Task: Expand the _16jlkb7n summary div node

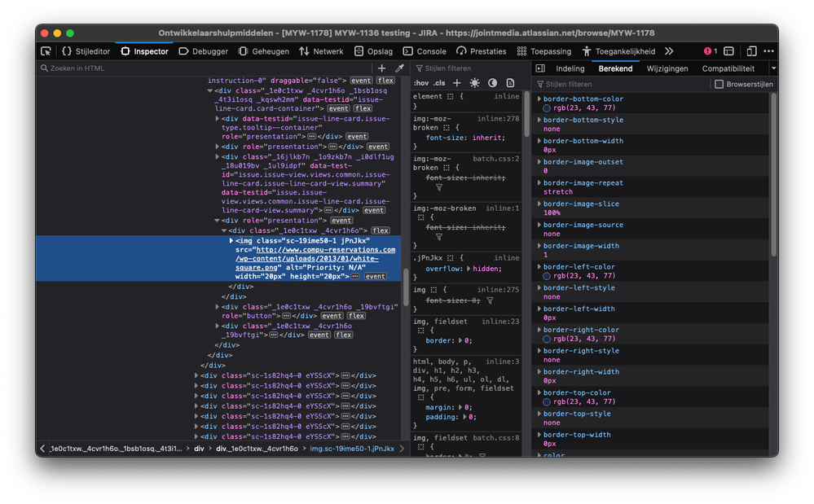Action: coord(217,156)
